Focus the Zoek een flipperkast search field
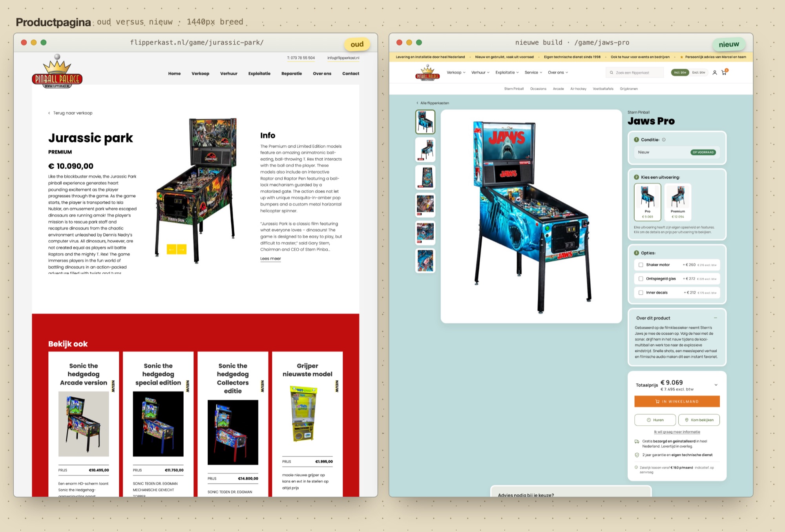785x532 pixels. [x=635, y=73]
